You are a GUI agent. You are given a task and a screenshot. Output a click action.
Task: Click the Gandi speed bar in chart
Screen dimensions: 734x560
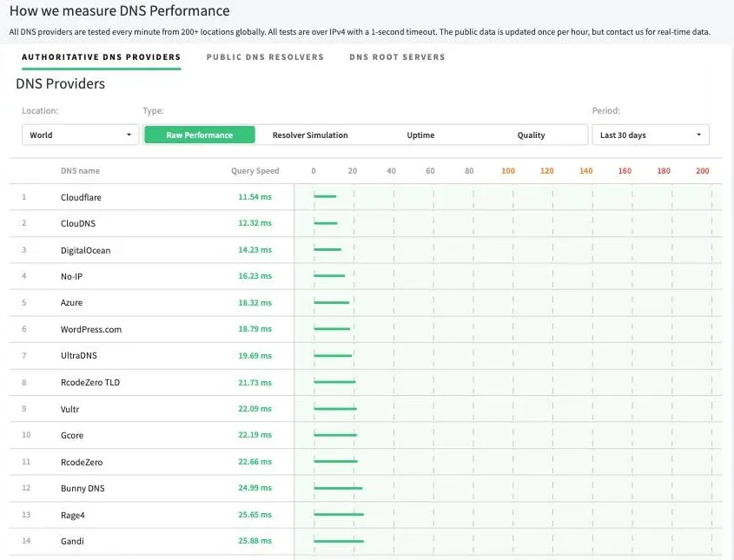pyautogui.click(x=339, y=541)
